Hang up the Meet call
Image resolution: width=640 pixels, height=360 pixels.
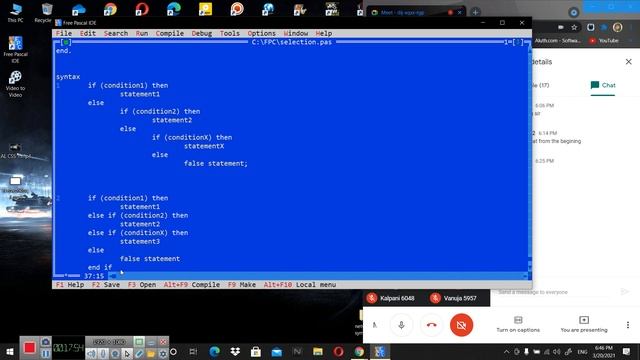[431, 325]
